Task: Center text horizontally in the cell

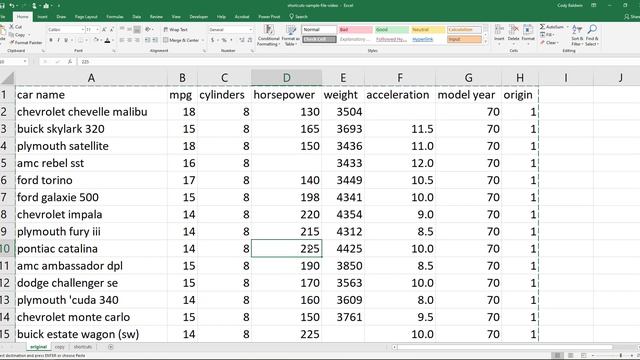Action: click(129, 40)
